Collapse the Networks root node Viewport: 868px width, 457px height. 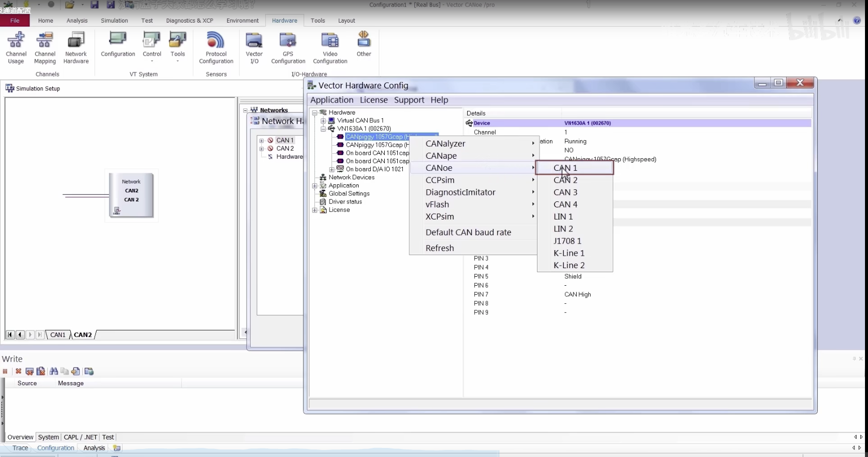[x=246, y=110]
